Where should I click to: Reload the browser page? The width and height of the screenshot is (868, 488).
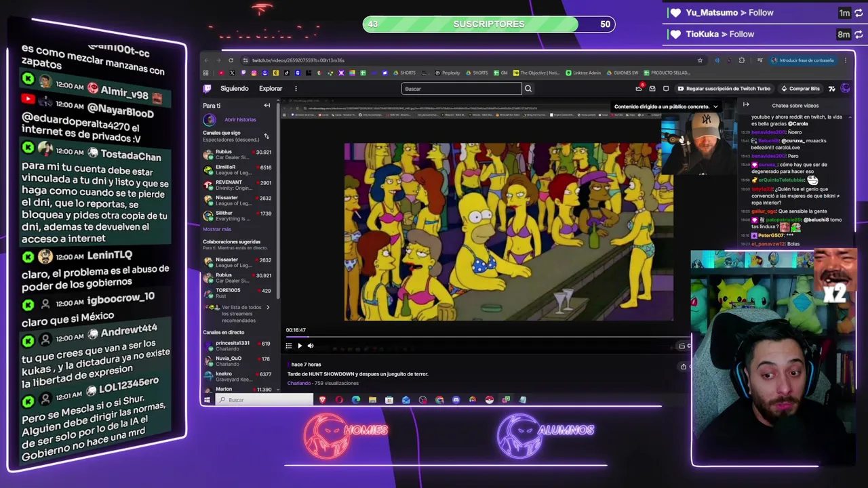coord(231,60)
